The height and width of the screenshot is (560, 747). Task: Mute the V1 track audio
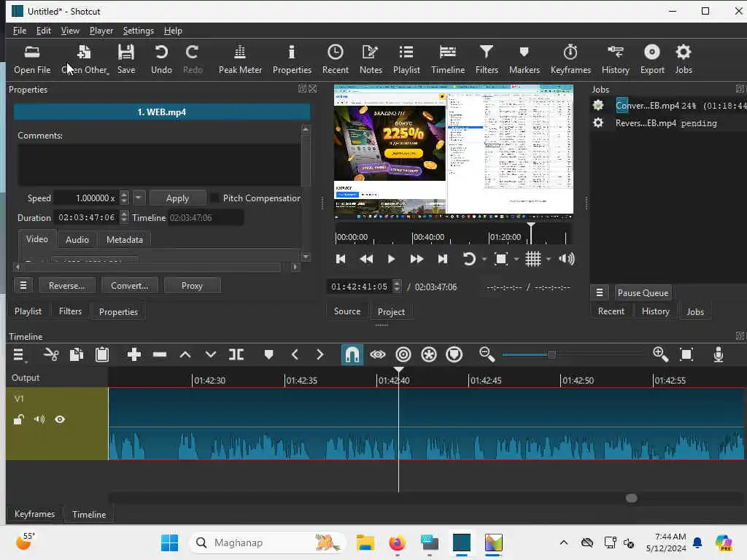[x=39, y=419]
